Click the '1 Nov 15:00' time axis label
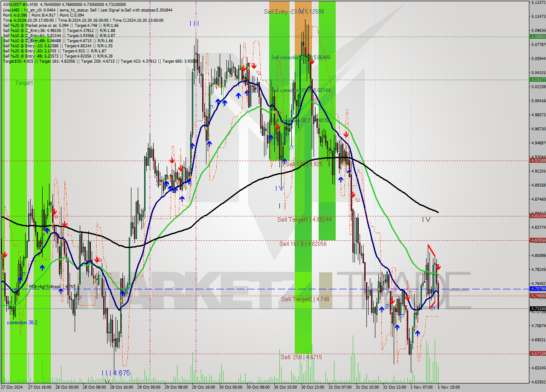The height and width of the screenshot is (392, 546). [x=448, y=387]
